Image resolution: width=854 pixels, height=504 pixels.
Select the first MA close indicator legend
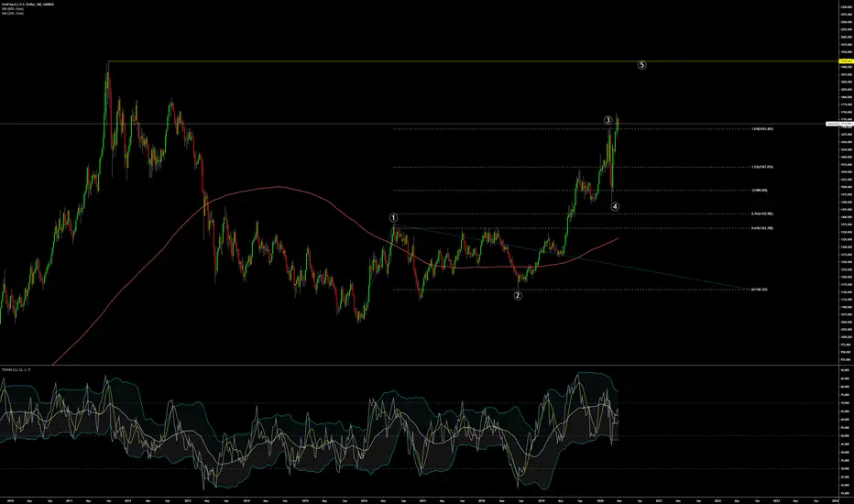coord(13,9)
